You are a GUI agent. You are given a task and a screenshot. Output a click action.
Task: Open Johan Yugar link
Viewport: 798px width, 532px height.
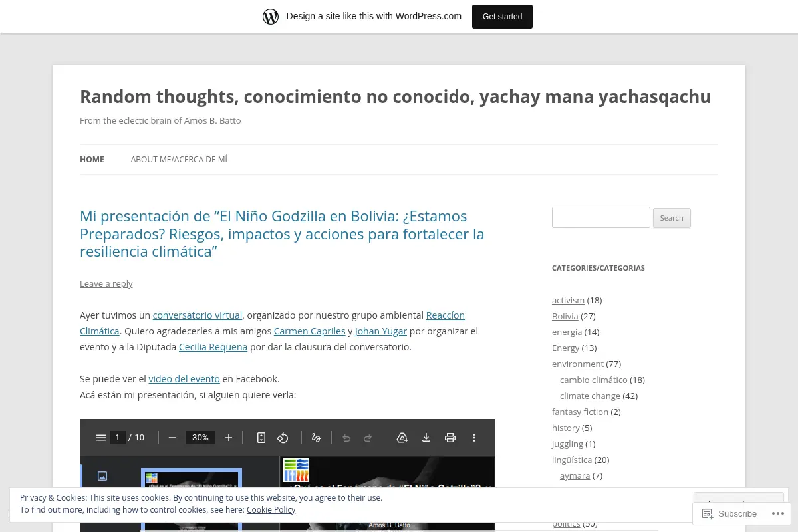coord(381,331)
